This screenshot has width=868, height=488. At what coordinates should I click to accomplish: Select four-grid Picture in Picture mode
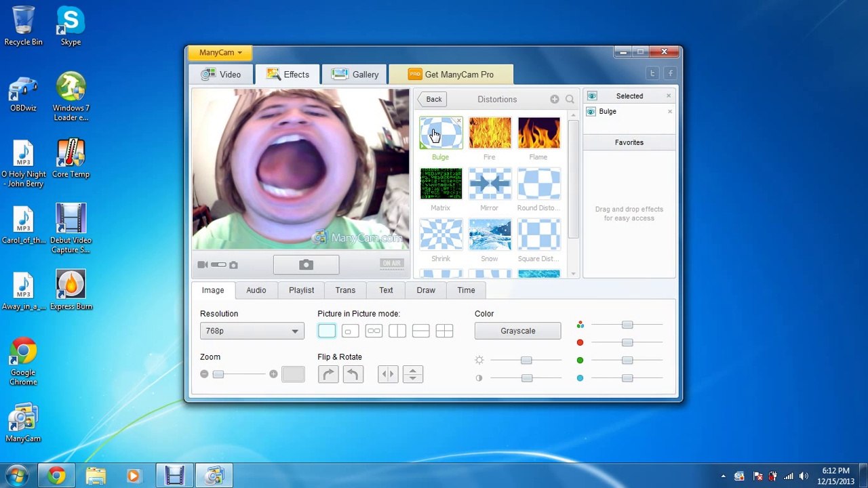444,331
